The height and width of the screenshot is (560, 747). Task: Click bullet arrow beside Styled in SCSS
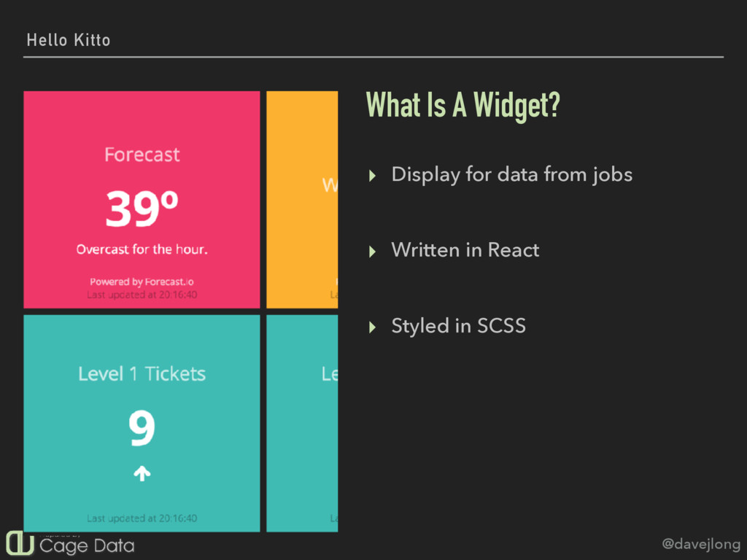[372, 327]
